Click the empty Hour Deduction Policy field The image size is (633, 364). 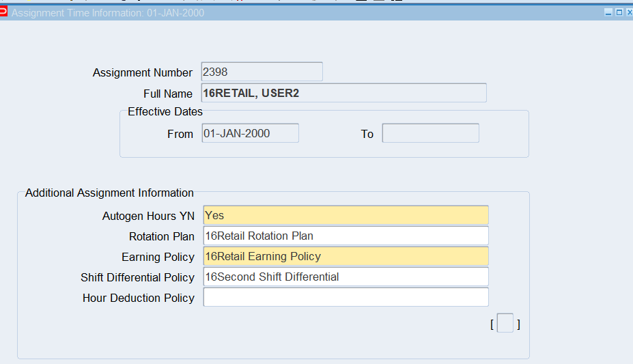coord(346,297)
